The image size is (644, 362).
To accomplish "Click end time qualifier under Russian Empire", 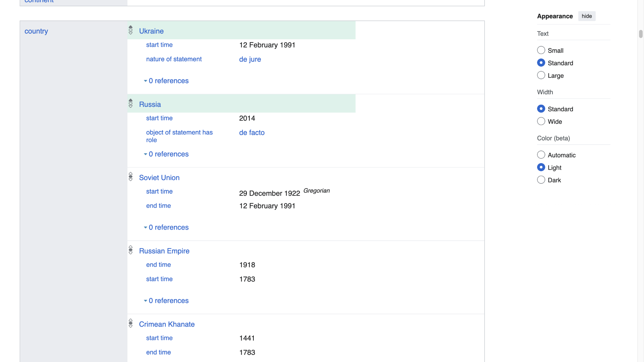I will click(158, 265).
